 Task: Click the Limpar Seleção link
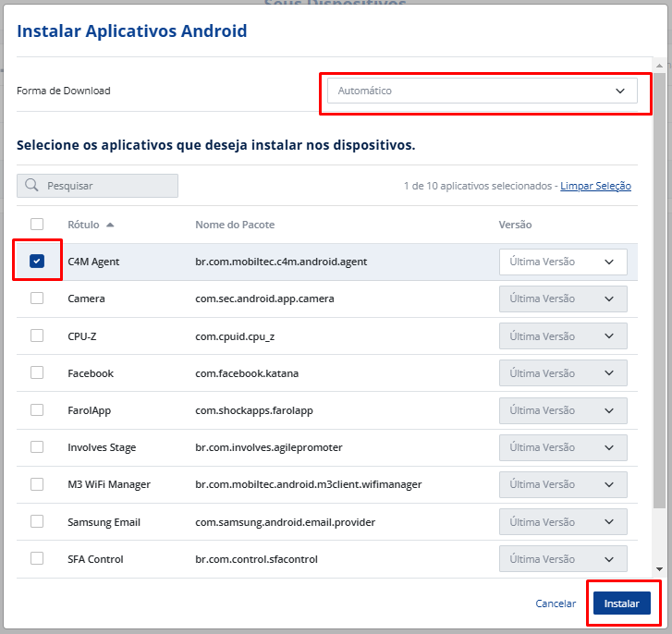pos(595,186)
